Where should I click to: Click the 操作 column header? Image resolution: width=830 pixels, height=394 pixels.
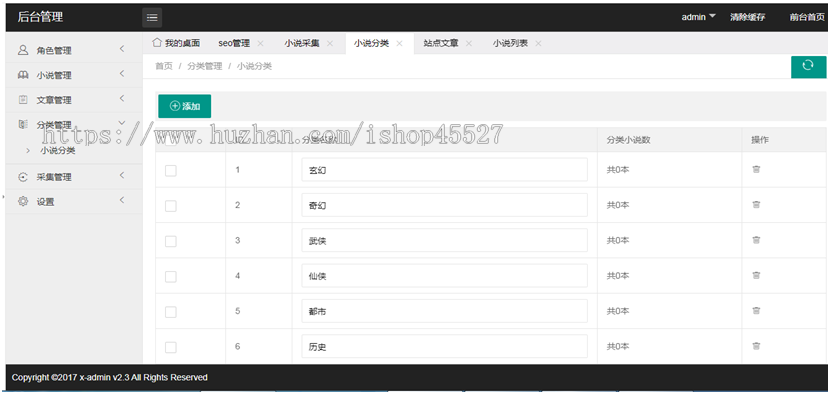(x=760, y=140)
